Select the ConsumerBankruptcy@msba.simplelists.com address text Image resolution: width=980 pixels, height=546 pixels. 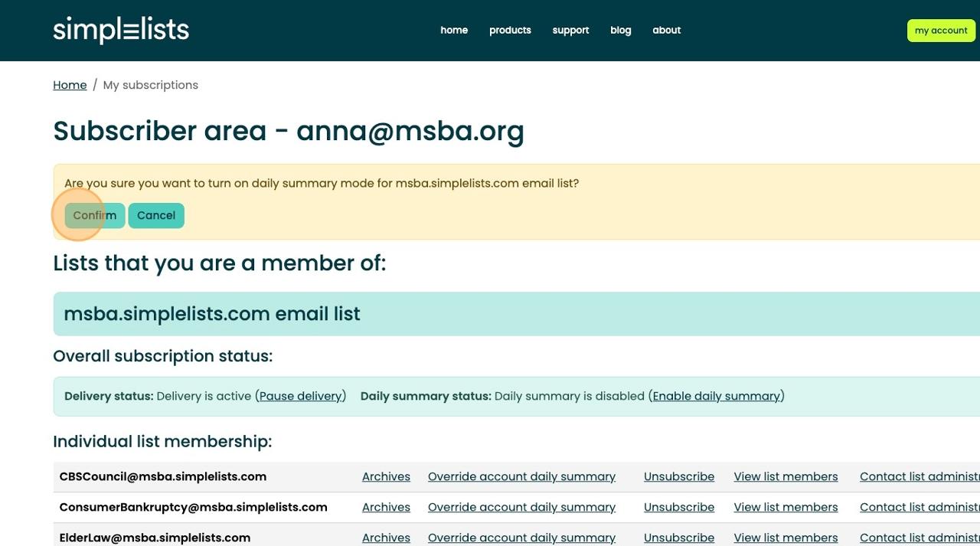pos(193,507)
